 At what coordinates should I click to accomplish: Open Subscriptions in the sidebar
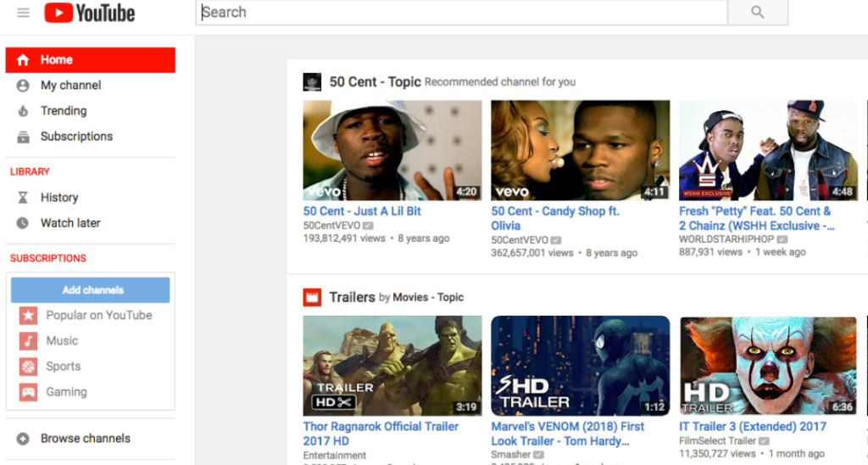(x=76, y=137)
